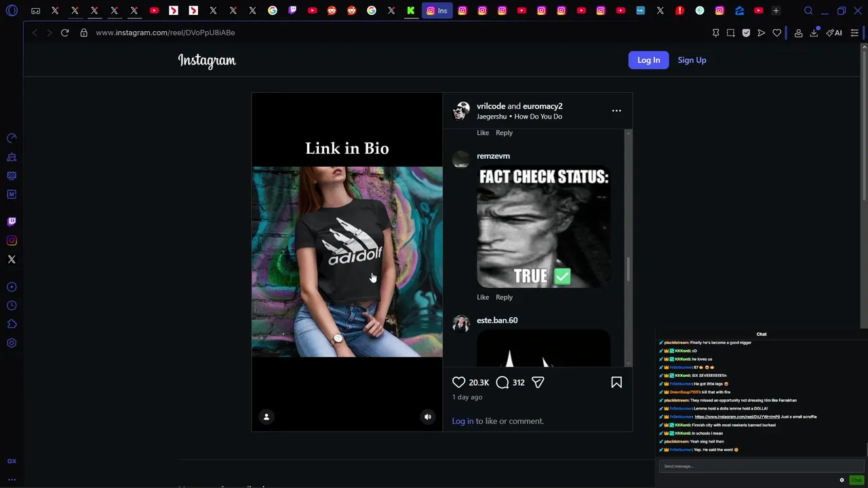Click 'Log in' link to like or comment
Screen dimensions: 868x488
tap(462, 421)
